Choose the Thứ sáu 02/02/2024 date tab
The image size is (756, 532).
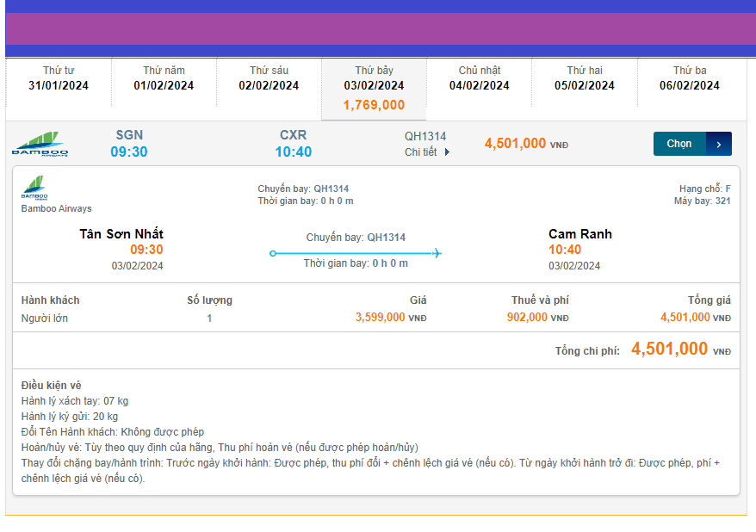tap(269, 78)
